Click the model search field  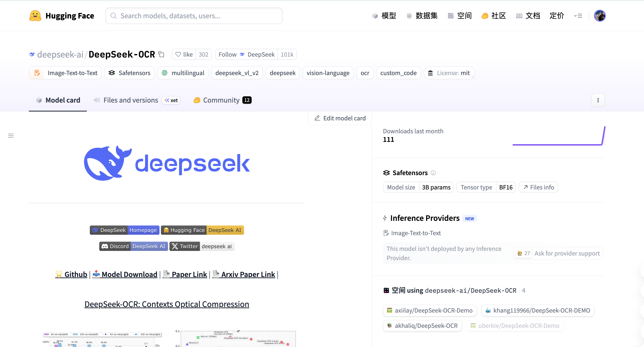(x=194, y=15)
